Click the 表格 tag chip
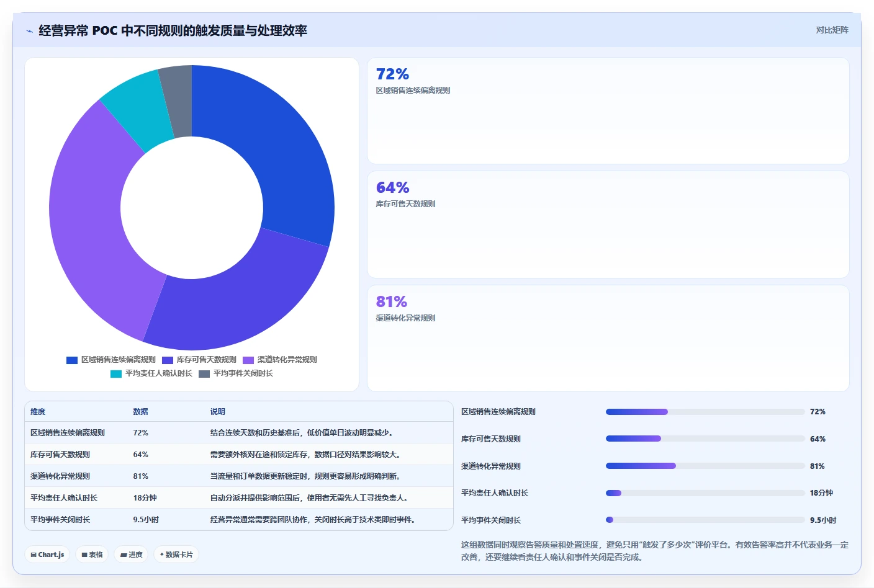Viewport: 874px width, 588px height. (92, 555)
